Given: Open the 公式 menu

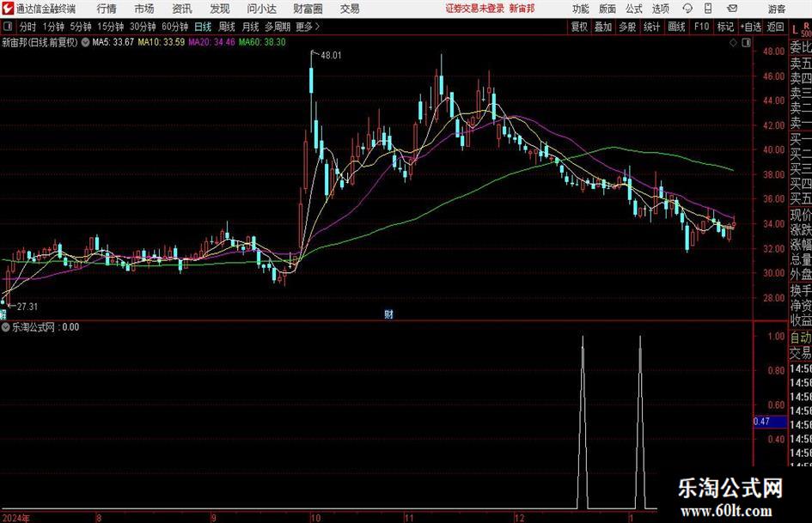Looking at the screenshot, I should click(x=634, y=9).
